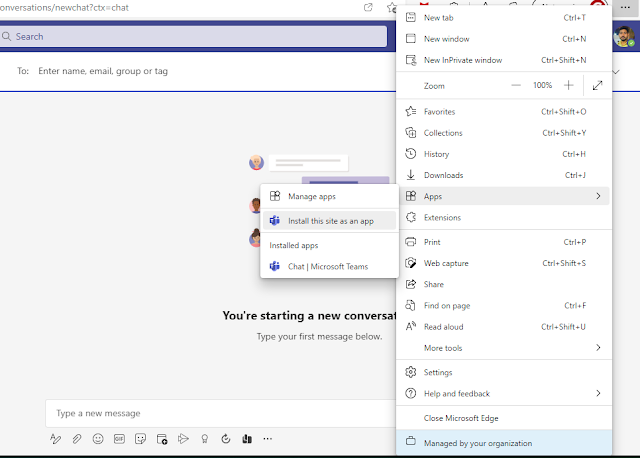640x458 pixels.
Task: Open Collections from the Edge menu
Action: click(x=504, y=133)
